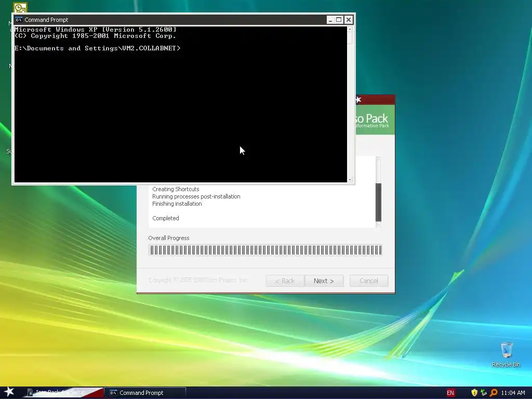Click the installer log scrollbar thumb
Viewport: 532px width, 399px height.
click(378, 202)
